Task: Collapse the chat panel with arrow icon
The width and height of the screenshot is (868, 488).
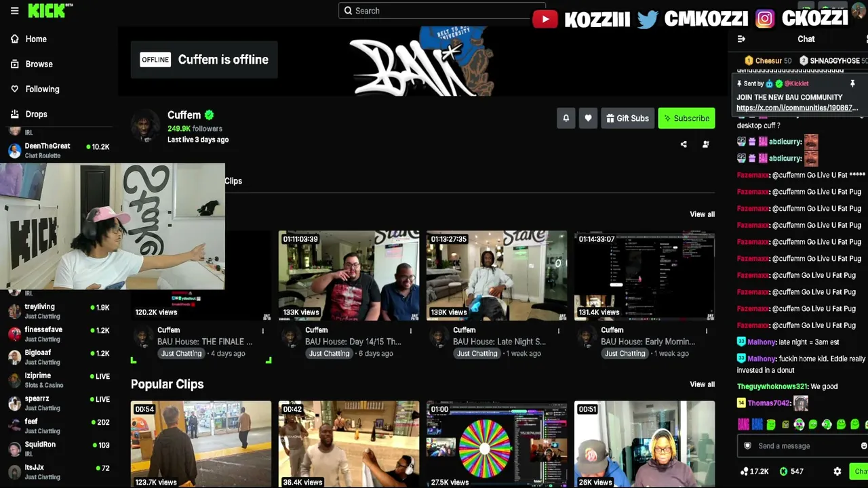Action: [741, 39]
